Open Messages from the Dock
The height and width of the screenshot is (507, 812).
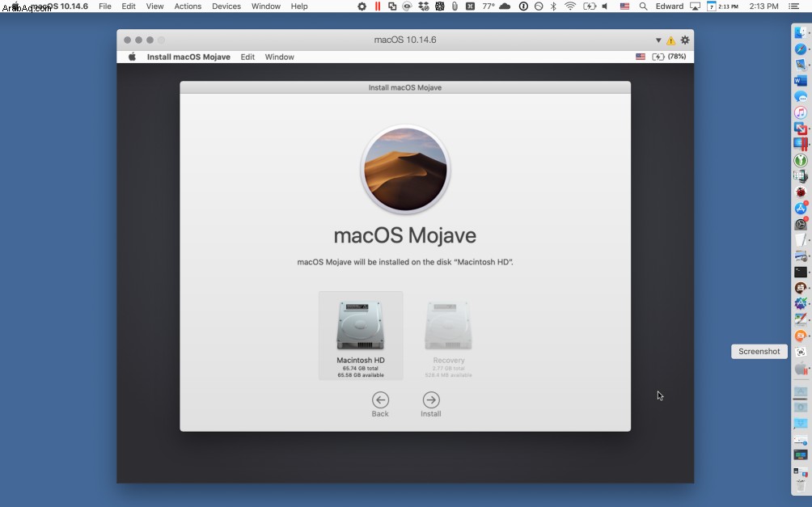[801, 97]
